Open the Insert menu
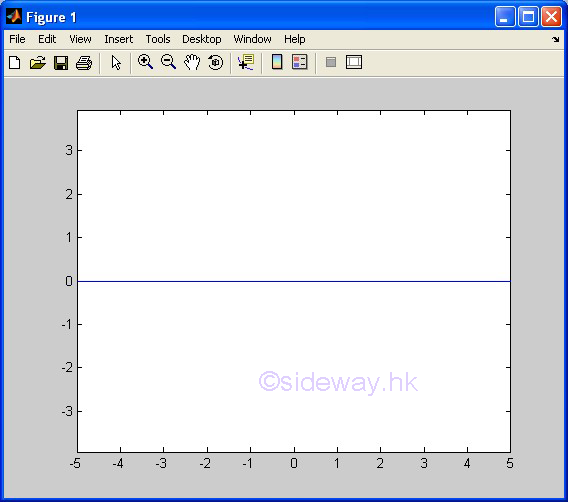Screen dimensions: 568x502 tap(118, 39)
